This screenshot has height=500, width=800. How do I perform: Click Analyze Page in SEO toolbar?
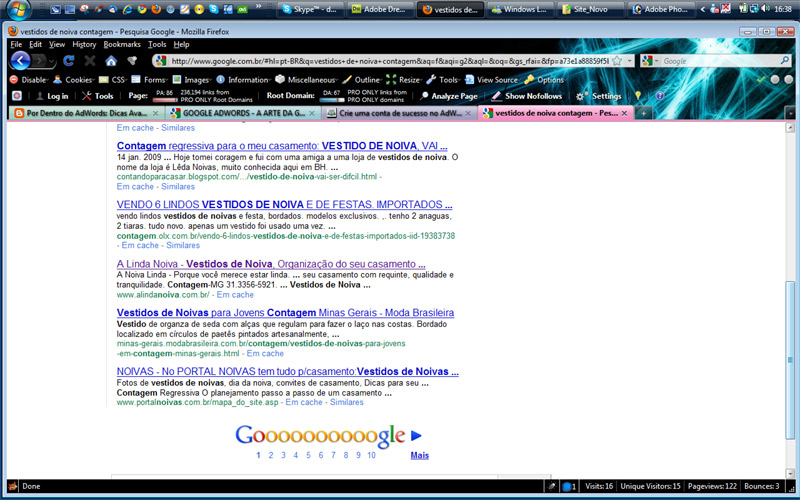coord(449,95)
